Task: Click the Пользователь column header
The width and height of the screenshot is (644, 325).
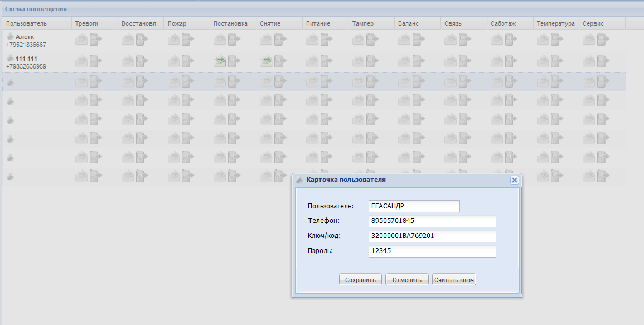Action: (37, 23)
